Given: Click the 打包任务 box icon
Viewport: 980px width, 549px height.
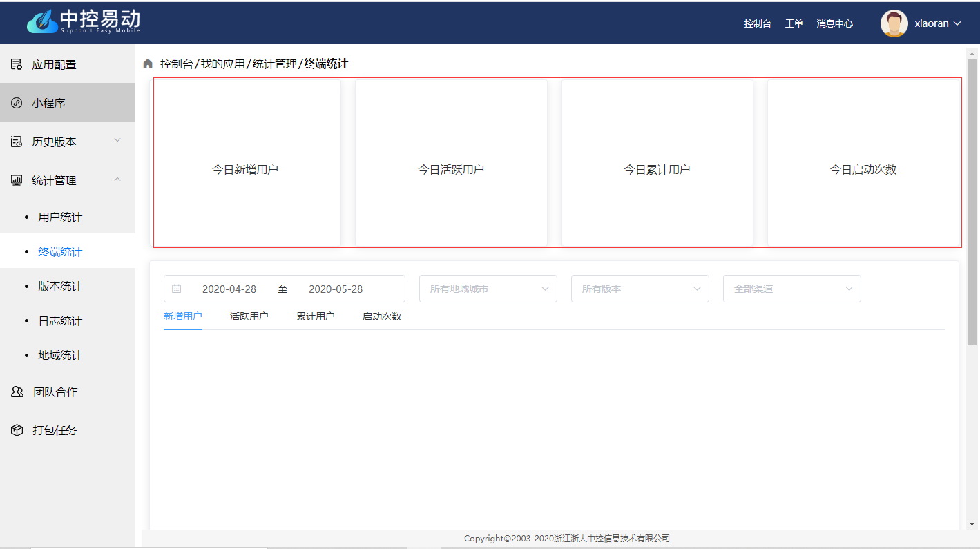Looking at the screenshot, I should point(17,430).
